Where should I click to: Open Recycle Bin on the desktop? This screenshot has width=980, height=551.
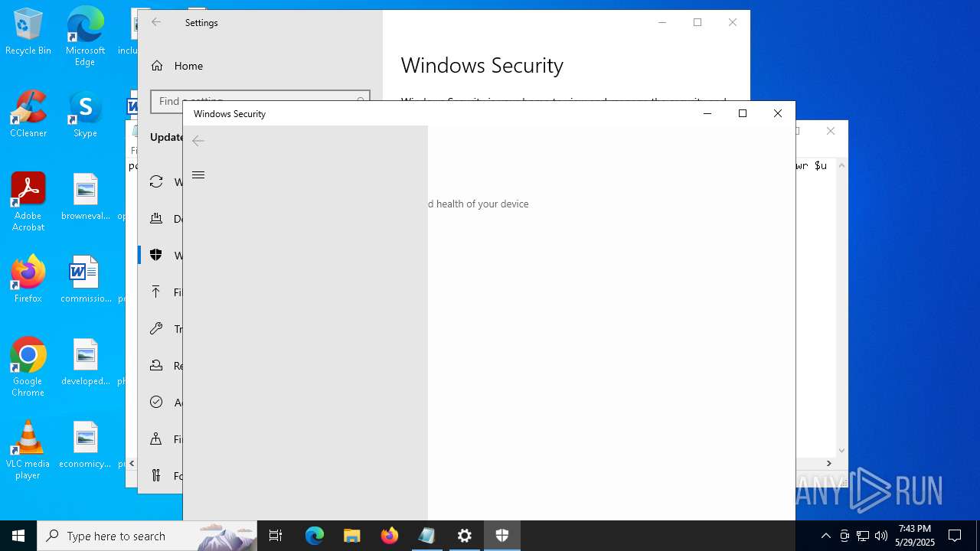pos(28,31)
